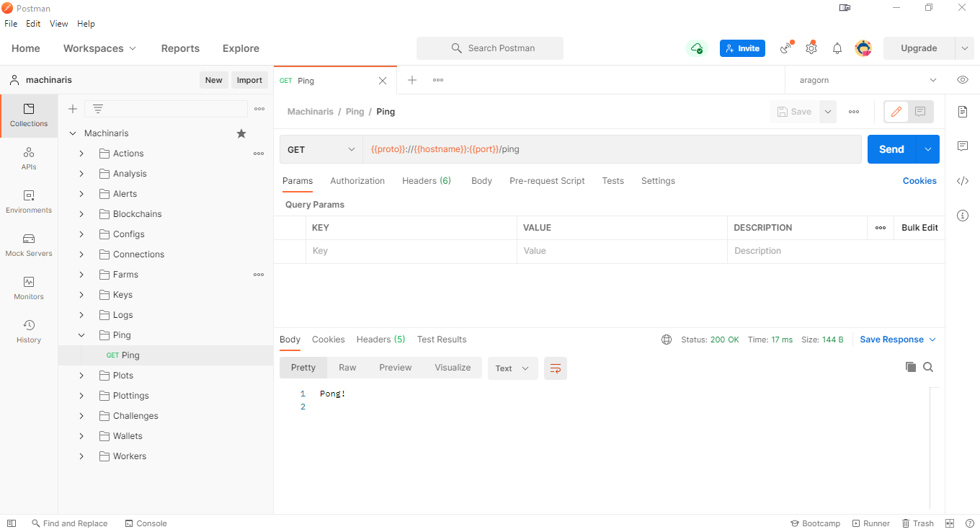Switch to edit mode pencil icon

pos(896,112)
